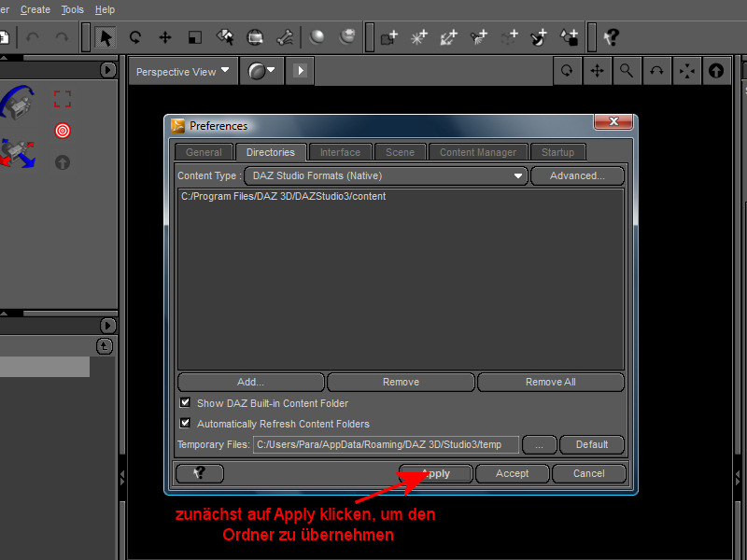The height and width of the screenshot is (560, 747).
Task: Switch to the Interface tab
Action: click(x=340, y=152)
